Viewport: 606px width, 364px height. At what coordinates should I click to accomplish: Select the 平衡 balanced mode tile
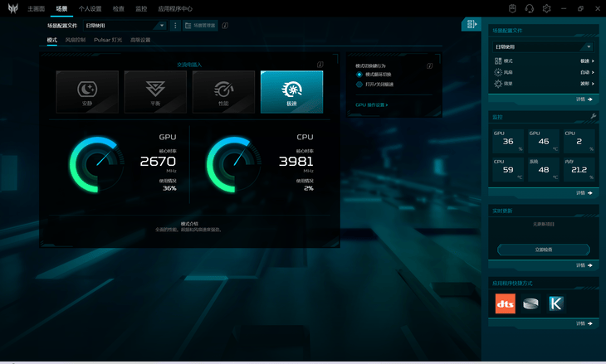pyautogui.click(x=155, y=92)
